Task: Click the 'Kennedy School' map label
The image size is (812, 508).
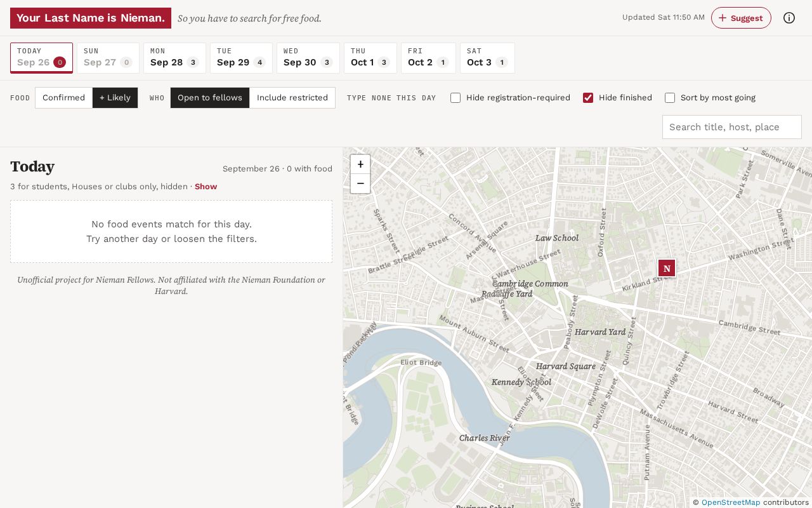Action: [521, 382]
